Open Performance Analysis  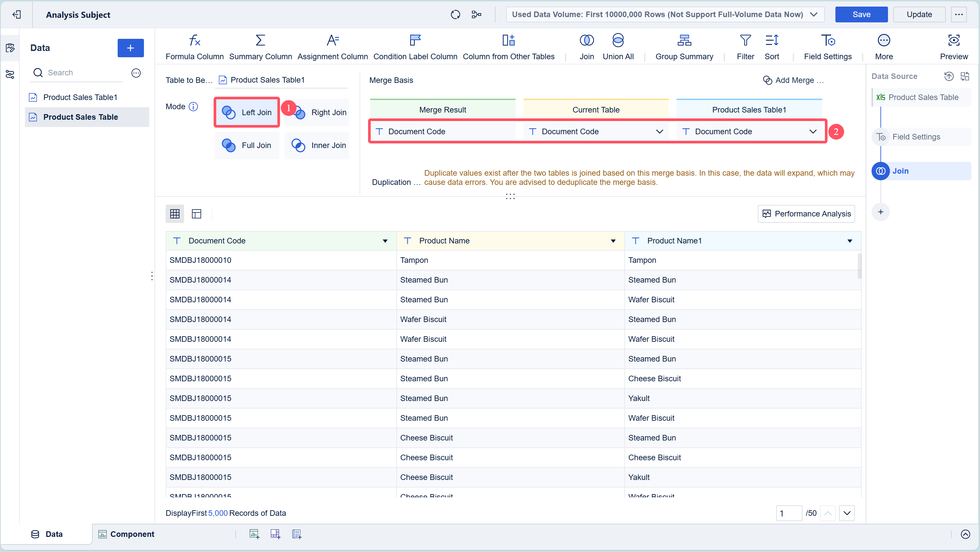pyautogui.click(x=806, y=214)
